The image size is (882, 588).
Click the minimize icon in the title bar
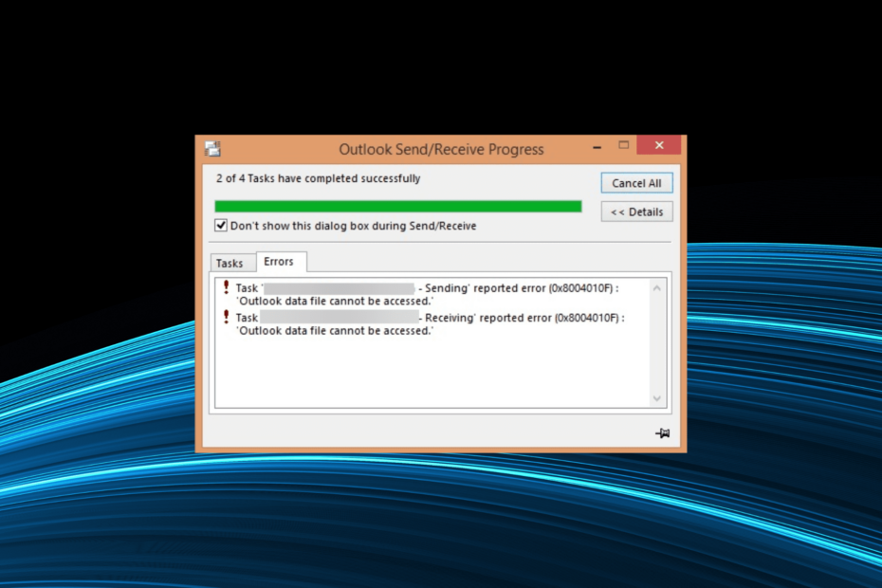pos(596,145)
